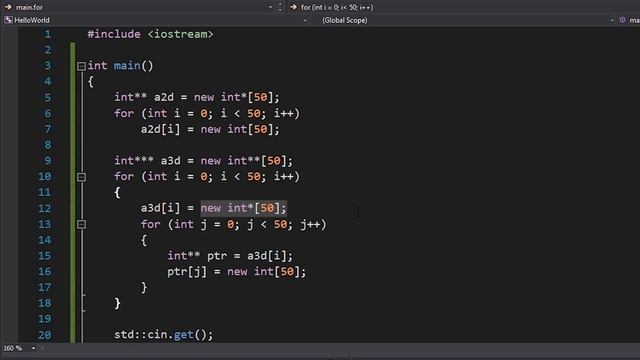The width and height of the screenshot is (640, 360).
Task: Click the 'for' keyword on line 6
Action: [x=124, y=113]
